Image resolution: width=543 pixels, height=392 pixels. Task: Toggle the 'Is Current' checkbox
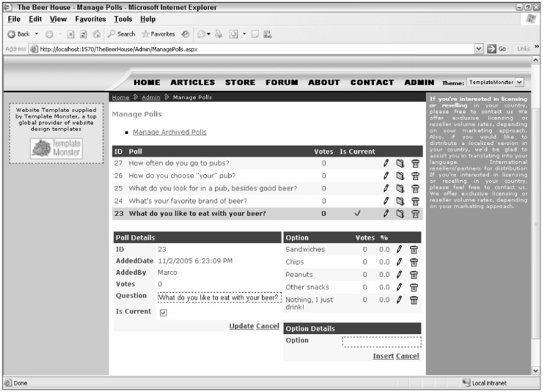pyautogui.click(x=163, y=313)
